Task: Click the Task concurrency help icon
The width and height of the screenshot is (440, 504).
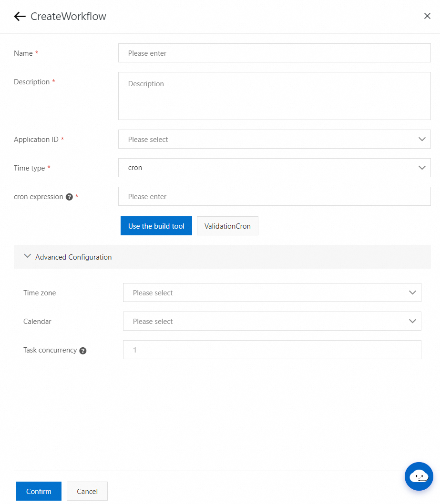Action: (x=83, y=351)
